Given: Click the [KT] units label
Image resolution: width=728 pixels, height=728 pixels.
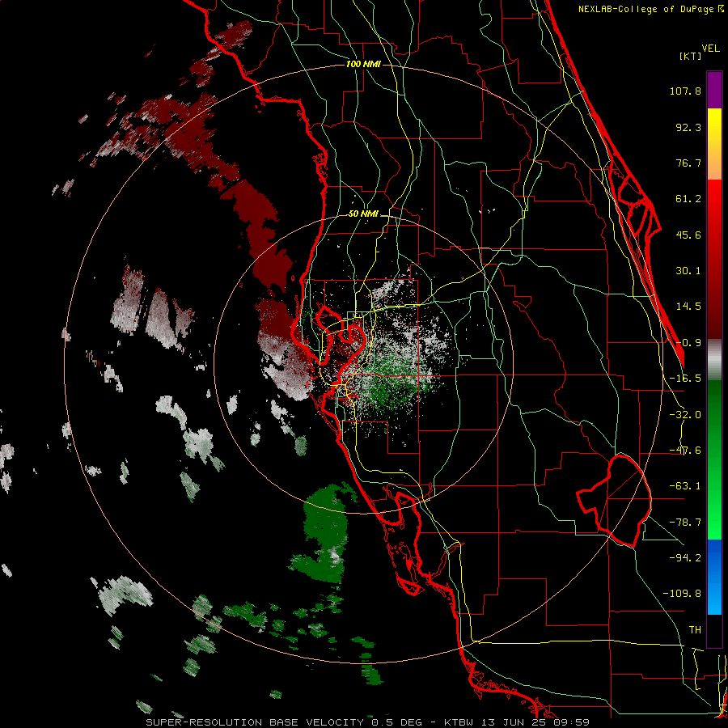Looking at the screenshot, I should pyautogui.click(x=690, y=56).
